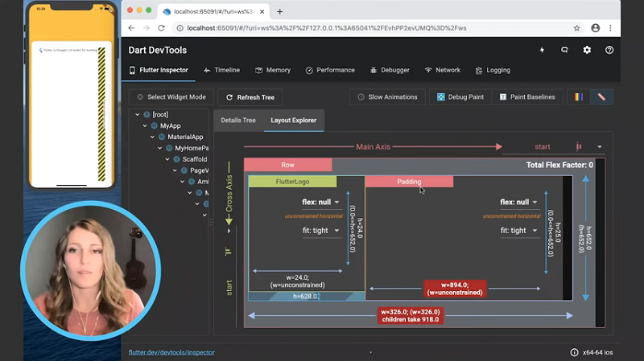
Task: Select the Row widget header
Action: click(x=288, y=165)
